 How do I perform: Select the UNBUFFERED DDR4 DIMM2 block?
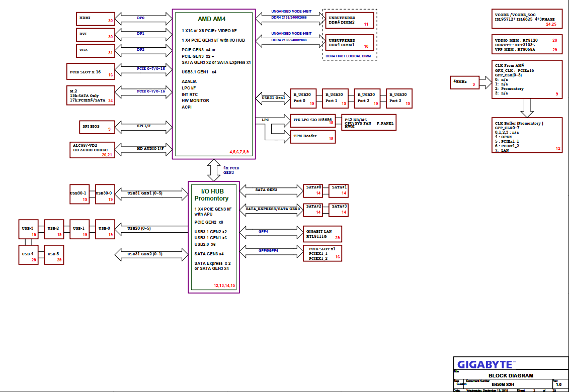[x=350, y=20]
